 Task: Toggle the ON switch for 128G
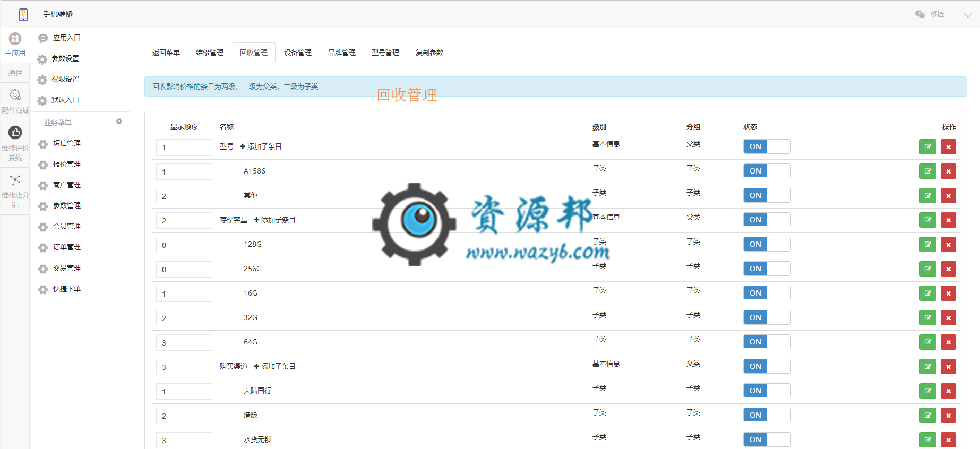[x=767, y=244]
